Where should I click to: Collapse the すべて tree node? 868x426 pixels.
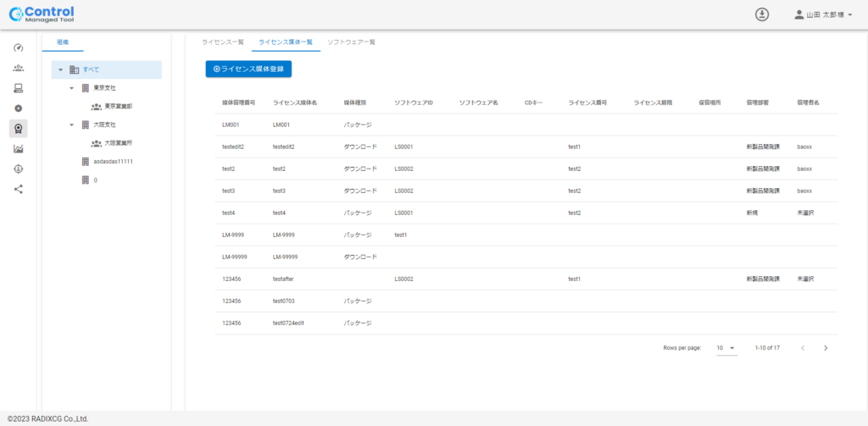click(x=60, y=69)
